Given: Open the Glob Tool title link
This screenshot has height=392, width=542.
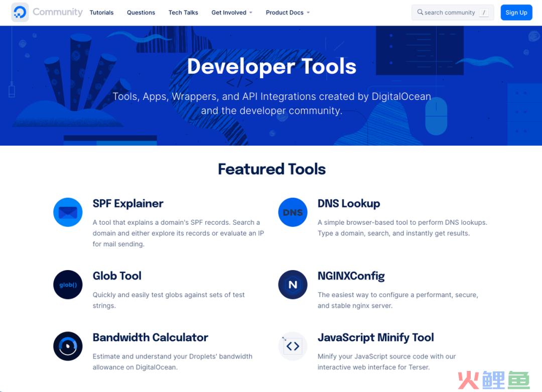Looking at the screenshot, I should click(117, 276).
